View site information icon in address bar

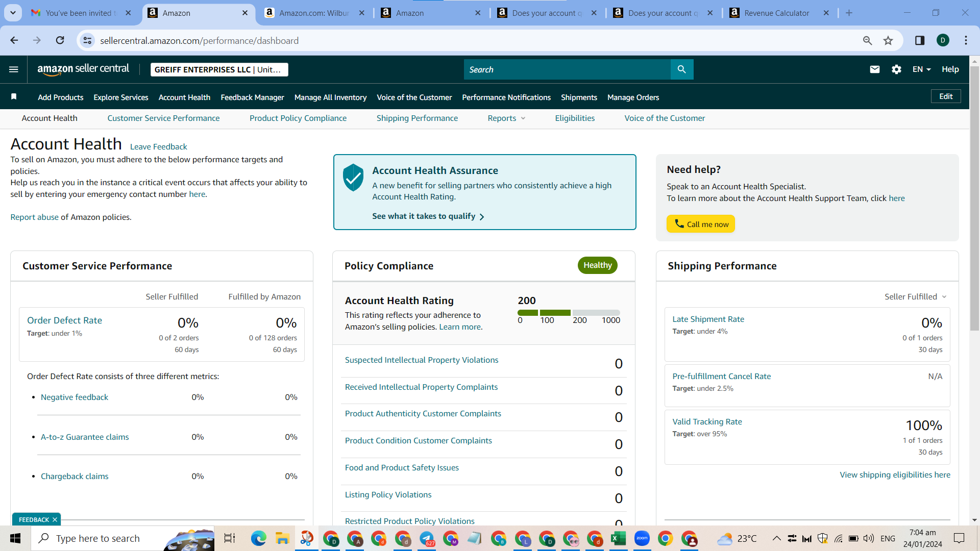pos(88,40)
